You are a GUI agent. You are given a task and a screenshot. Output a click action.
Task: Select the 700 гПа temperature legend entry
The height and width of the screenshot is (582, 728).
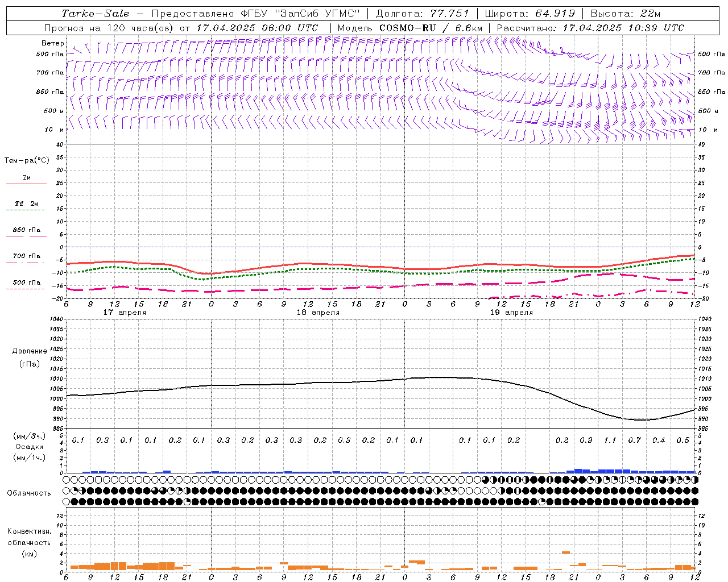pos(26,256)
